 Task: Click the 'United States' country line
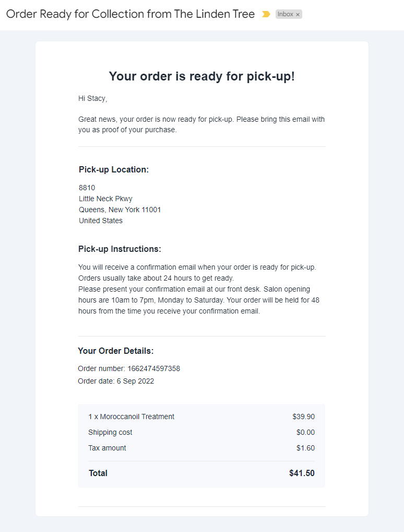coord(101,221)
